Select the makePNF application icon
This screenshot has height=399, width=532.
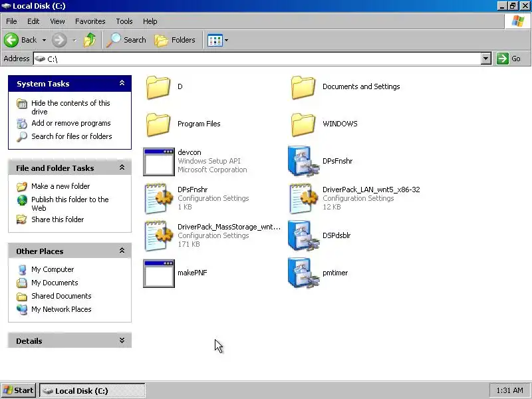[159, 273]
